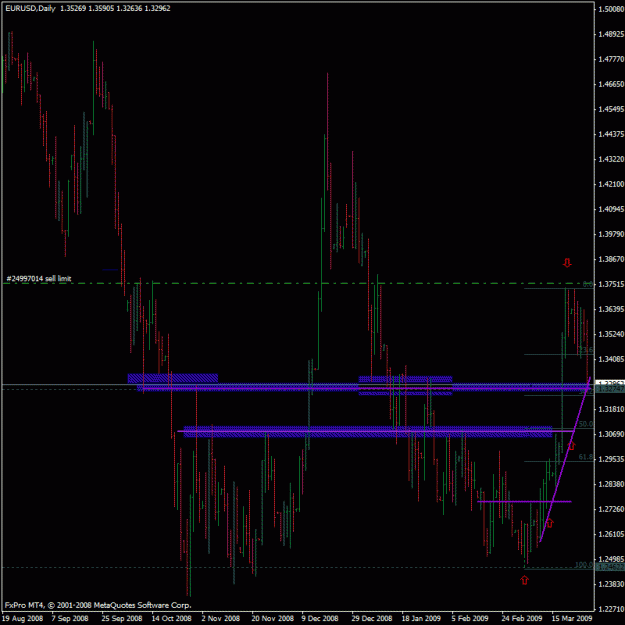The width and height of the screenshot is (625, 625).
Task: Select the short purple horizontal line near 1.27260
Action: click(524, 501)
